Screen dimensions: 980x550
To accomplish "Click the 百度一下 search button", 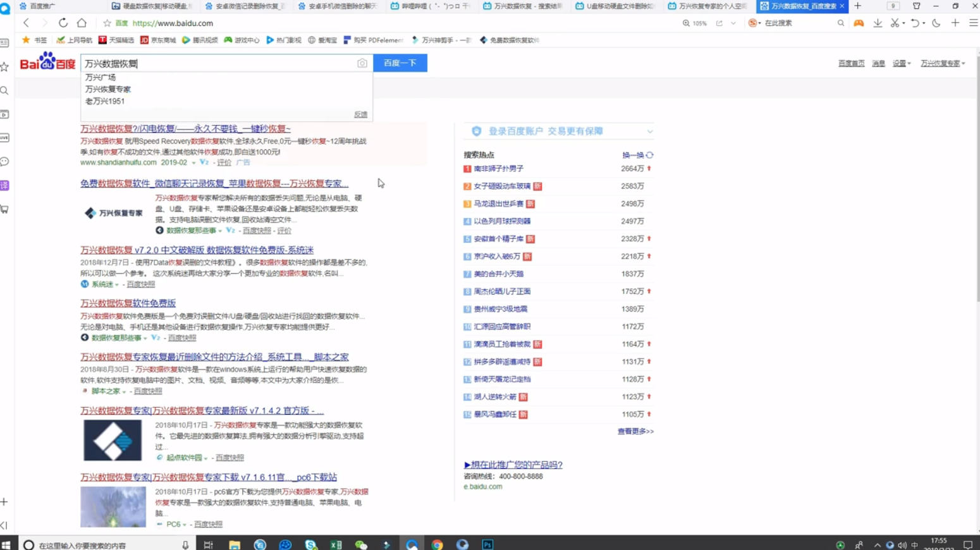I will click(x=400, y=63).
